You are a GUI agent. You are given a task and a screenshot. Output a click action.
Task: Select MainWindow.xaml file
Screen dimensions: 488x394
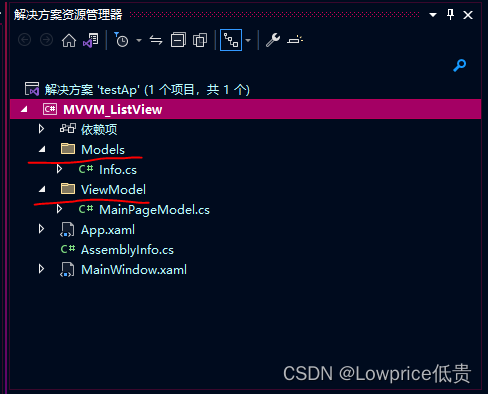(134, 270)
